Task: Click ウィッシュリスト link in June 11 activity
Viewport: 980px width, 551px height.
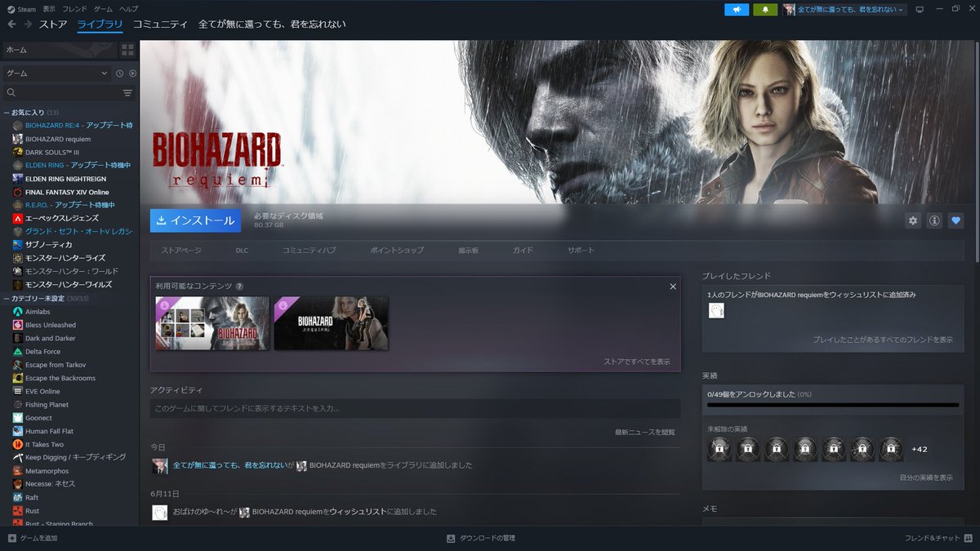Action: pyautogui.click(x=358, y=512)
